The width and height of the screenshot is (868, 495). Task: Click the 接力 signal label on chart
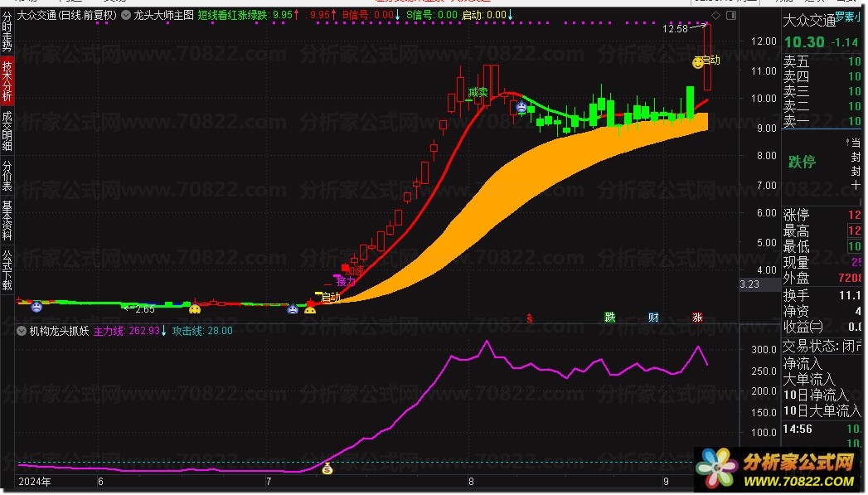point(346,282)
